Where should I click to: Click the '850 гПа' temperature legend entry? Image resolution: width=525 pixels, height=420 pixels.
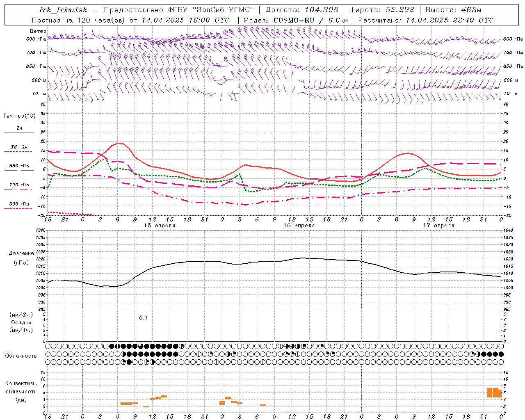click(19, 166)
